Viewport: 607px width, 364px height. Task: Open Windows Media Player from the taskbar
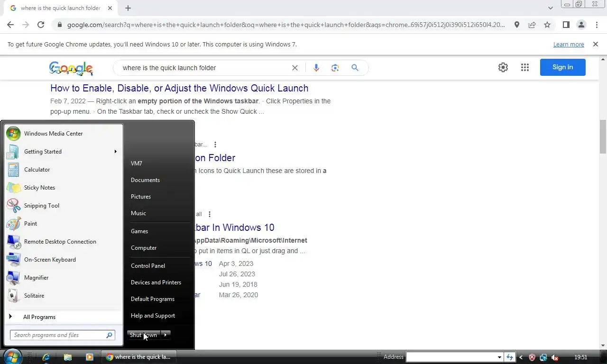pos(90,357)
